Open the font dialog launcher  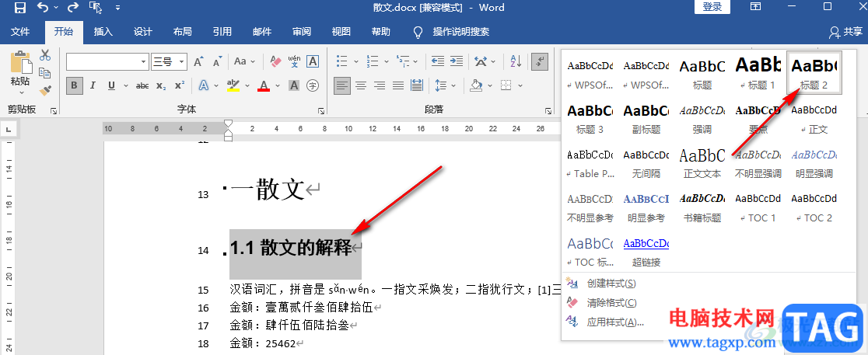[x=321, y=111]
